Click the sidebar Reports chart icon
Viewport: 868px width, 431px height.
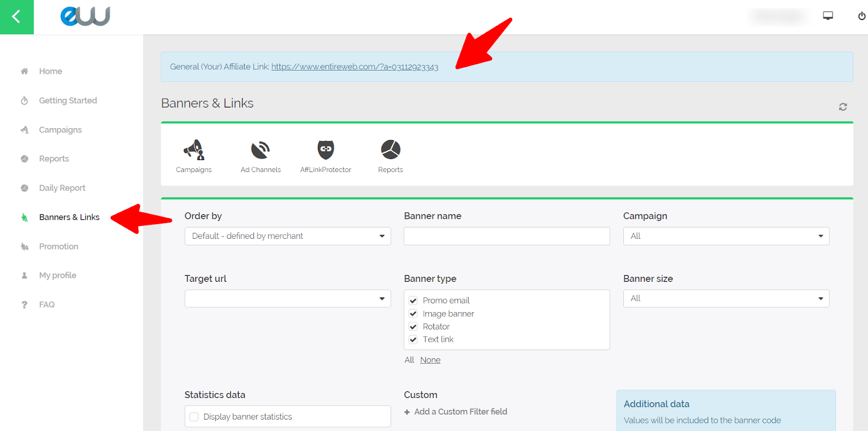click(24, 159)
